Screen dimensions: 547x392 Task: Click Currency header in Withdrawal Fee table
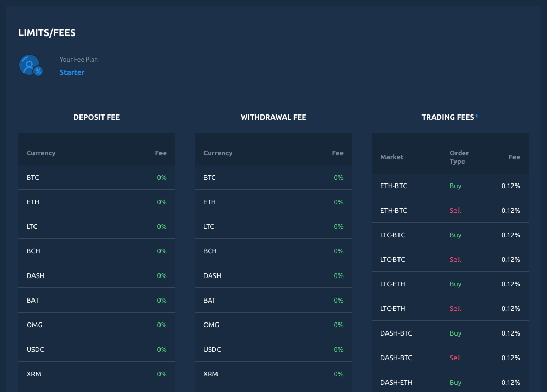[218, 153]
